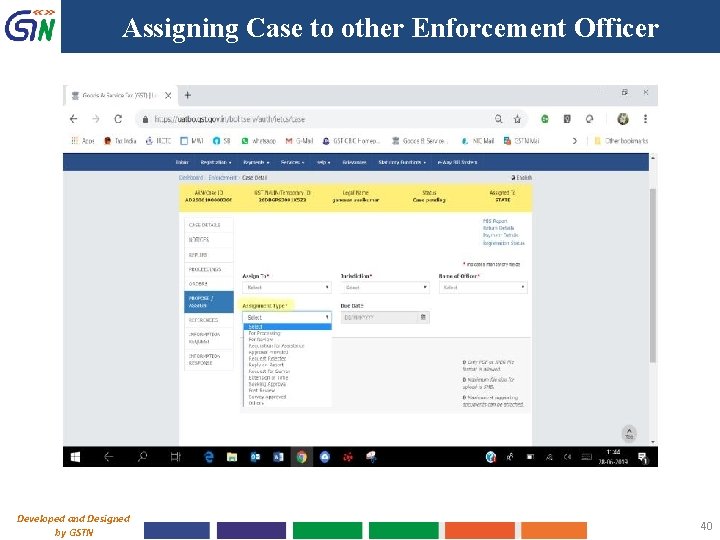Image resolution: width=720 pixels, height=540 pixels.
Task: Open the Payments menu
Action: 256,162
